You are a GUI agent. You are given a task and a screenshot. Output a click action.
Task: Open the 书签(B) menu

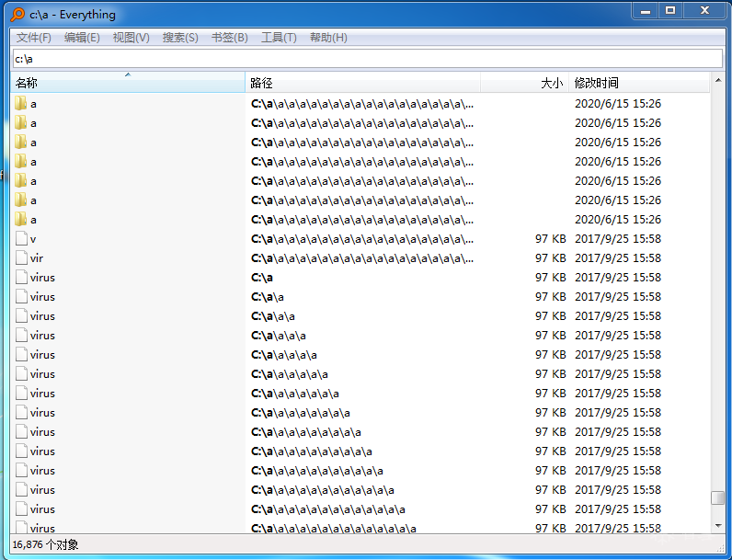pyautogui.click(x=230, y=38)
